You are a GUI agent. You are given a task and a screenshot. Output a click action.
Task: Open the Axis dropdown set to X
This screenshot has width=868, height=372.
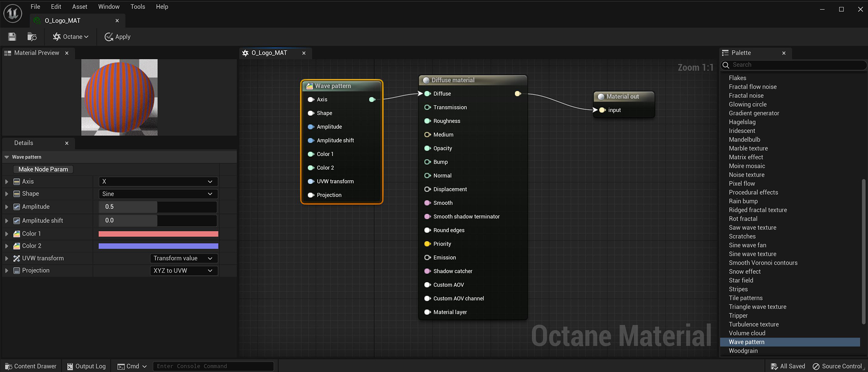(158, 182)
